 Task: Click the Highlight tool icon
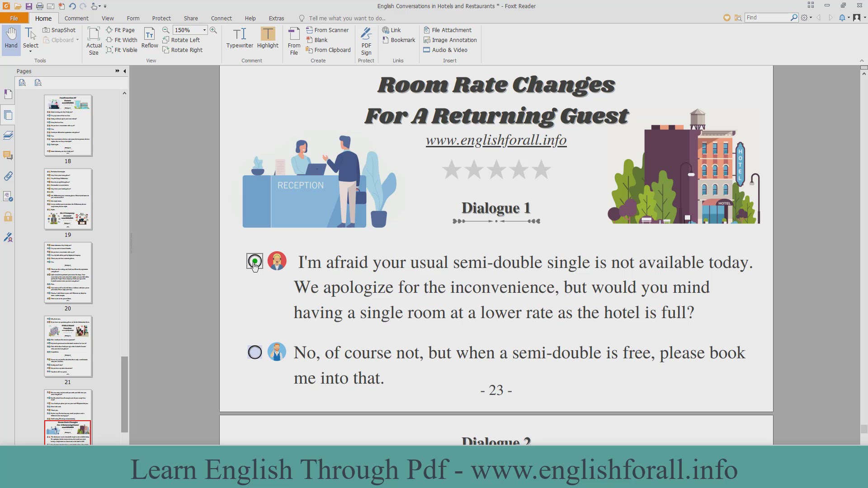pos(268,34)
